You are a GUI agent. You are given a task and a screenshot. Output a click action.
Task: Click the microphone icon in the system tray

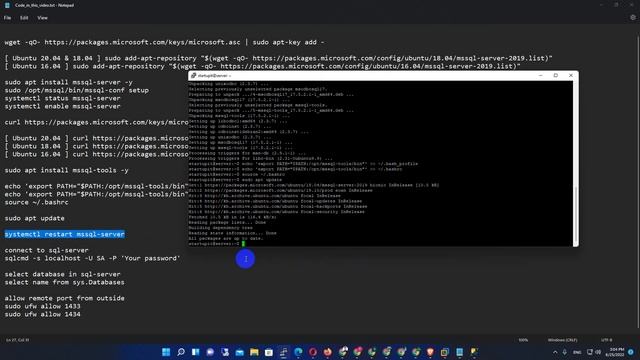(565, 352)
